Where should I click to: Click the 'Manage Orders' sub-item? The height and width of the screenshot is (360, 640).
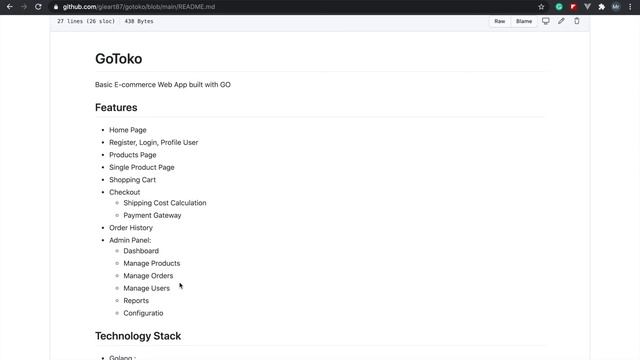tap(148, 276)
